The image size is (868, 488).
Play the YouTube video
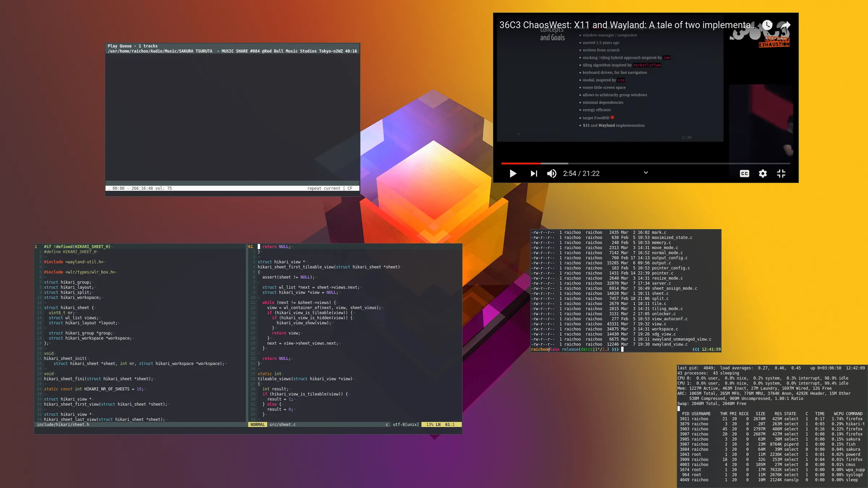point(512,174)
